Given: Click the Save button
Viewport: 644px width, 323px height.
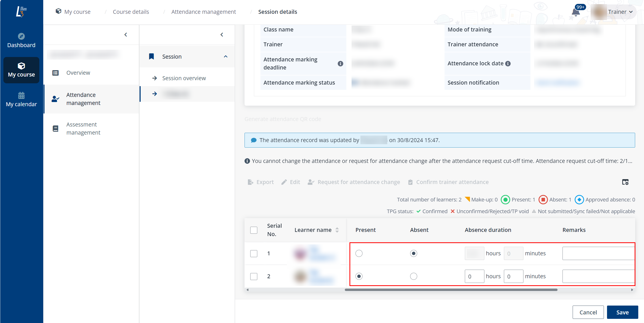Looking at the screenshot, I should pos(622,312).
